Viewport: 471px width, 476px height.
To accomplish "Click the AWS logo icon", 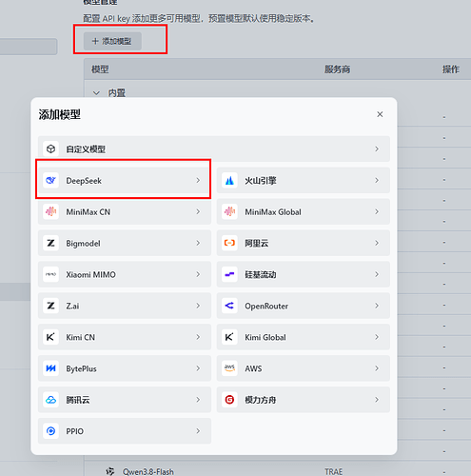I will tap(229, 368).
